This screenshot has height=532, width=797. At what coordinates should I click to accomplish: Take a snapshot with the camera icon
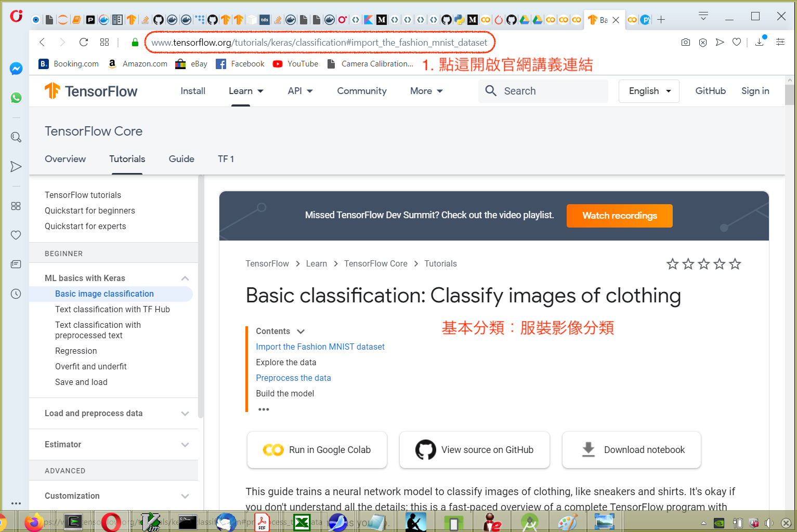686,42
